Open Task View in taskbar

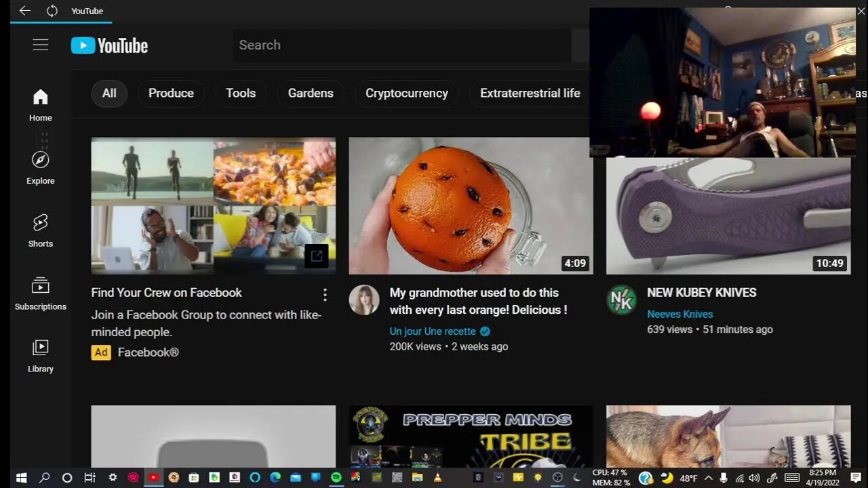click(x=90, y=478)
